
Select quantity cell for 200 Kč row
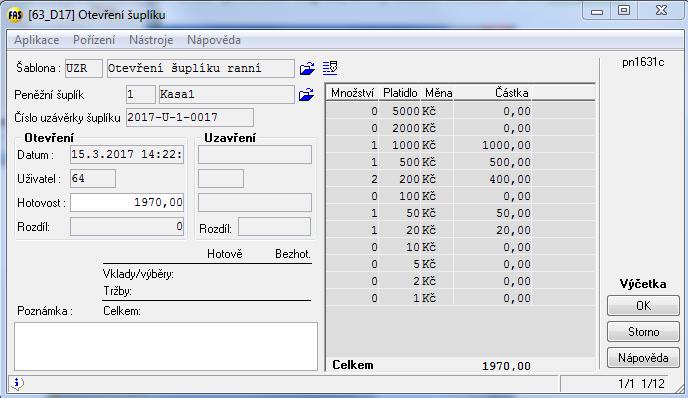[352, 179]
